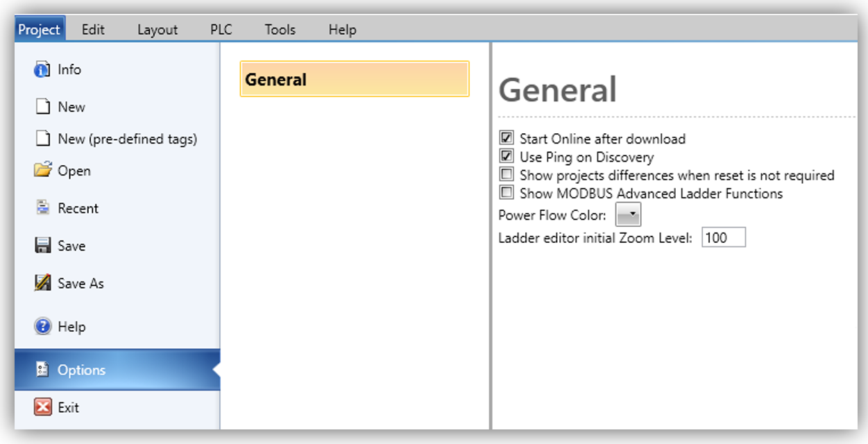Open the Help menu in menu bar

pos(342,30)
